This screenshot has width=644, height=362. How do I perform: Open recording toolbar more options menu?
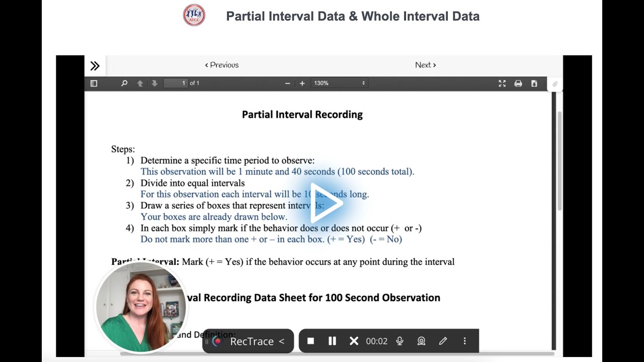(464, 341)
